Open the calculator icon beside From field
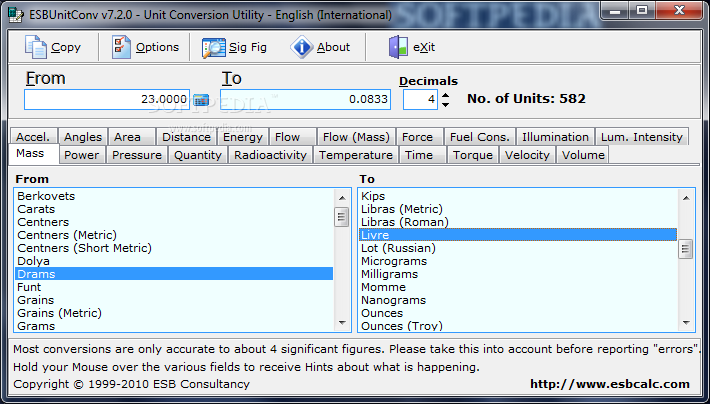Screen dimensions: 710x404 [201, 100]
